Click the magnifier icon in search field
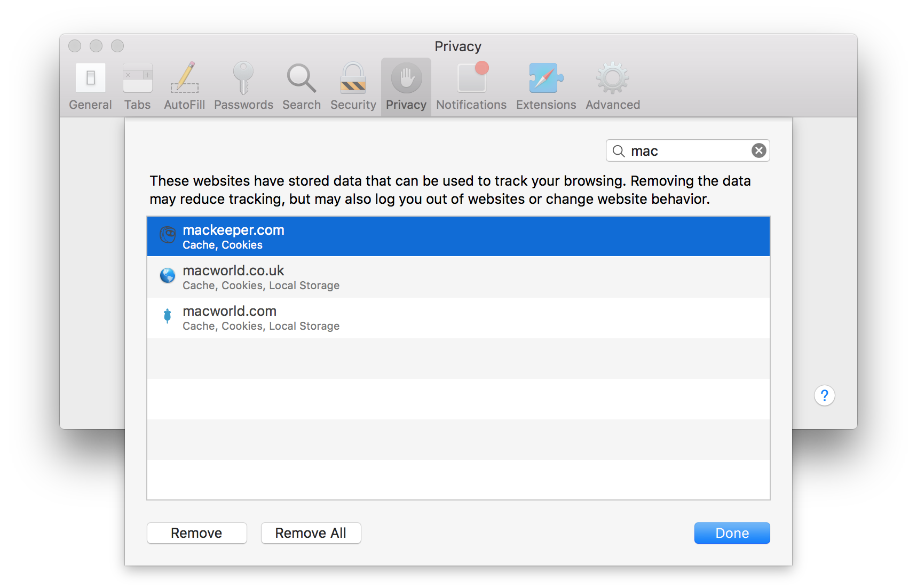The height and width of the screenshot is (588, 917). point(619,151)
